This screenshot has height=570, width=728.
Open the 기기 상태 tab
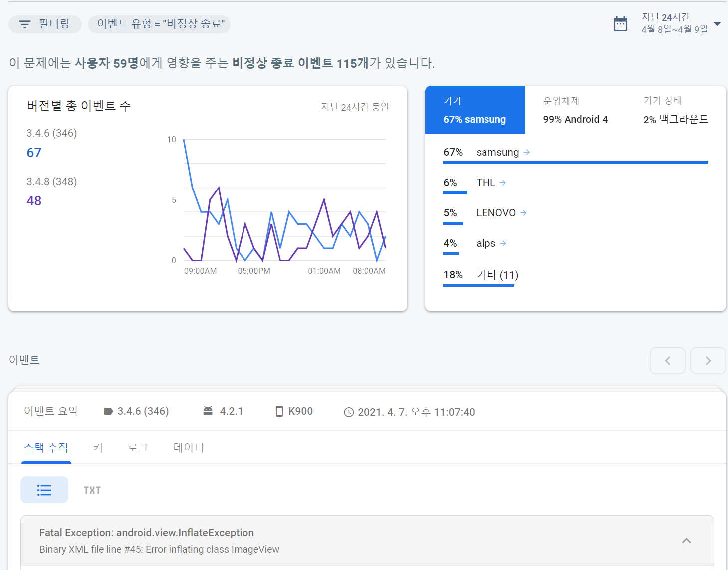click(675, 110)
